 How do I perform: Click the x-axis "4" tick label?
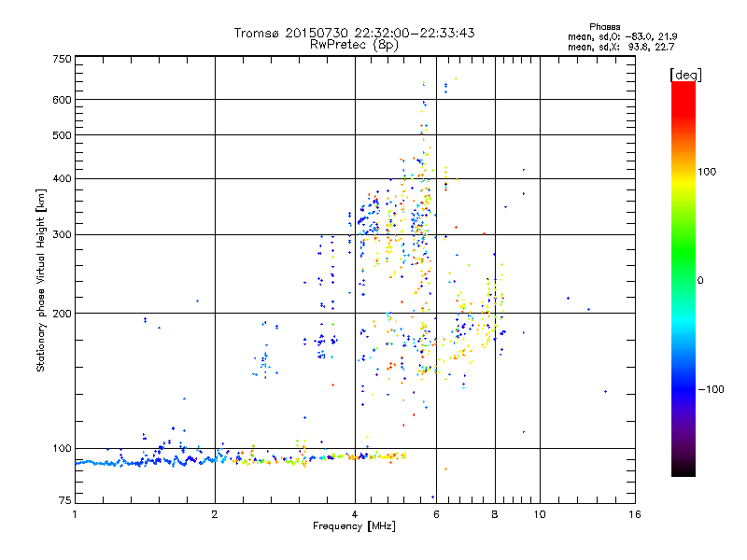pyautogui.click(x=355, y=514)
